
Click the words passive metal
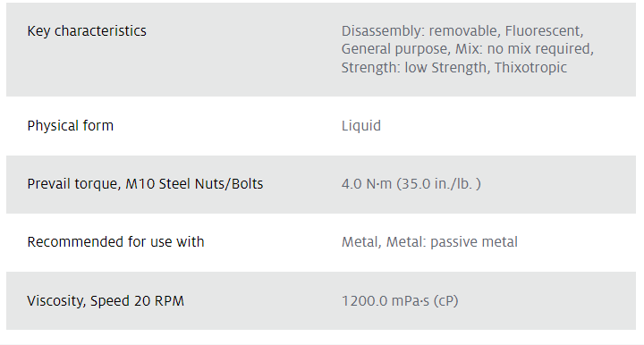pyautogui.click(x=474, y=242)
